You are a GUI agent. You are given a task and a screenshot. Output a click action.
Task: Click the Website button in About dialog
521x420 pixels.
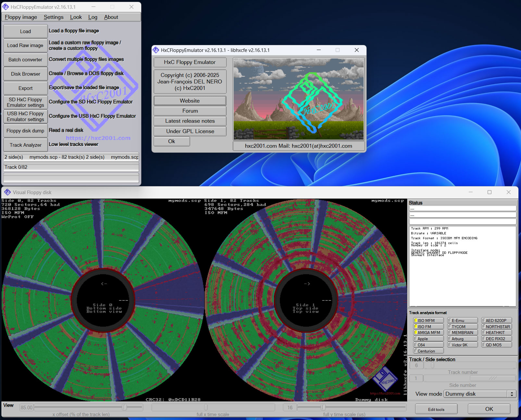pyautogui.click(x=190, y=101)
